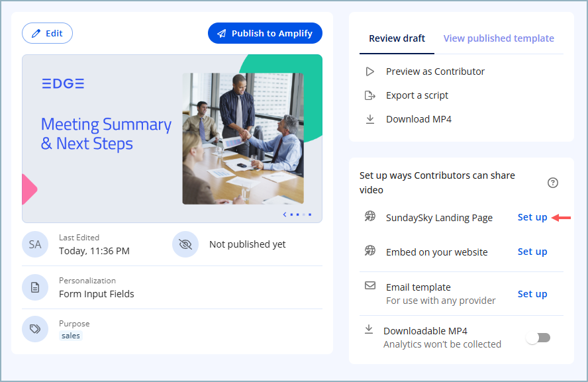Click the export icon next to Export a script
The height and width of the screenshot is (382, 588).
click(369, 95)
